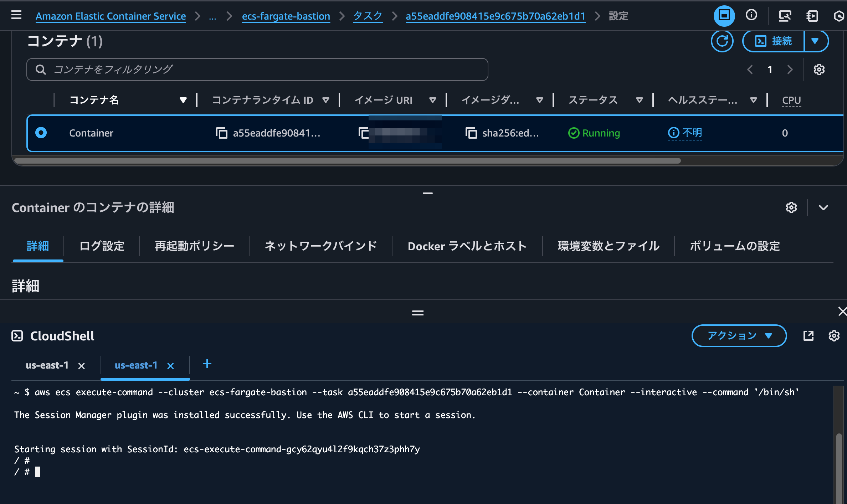This screenshot has height=504, width=847.
Task: Go to next containers page
Action: [790, 70]
